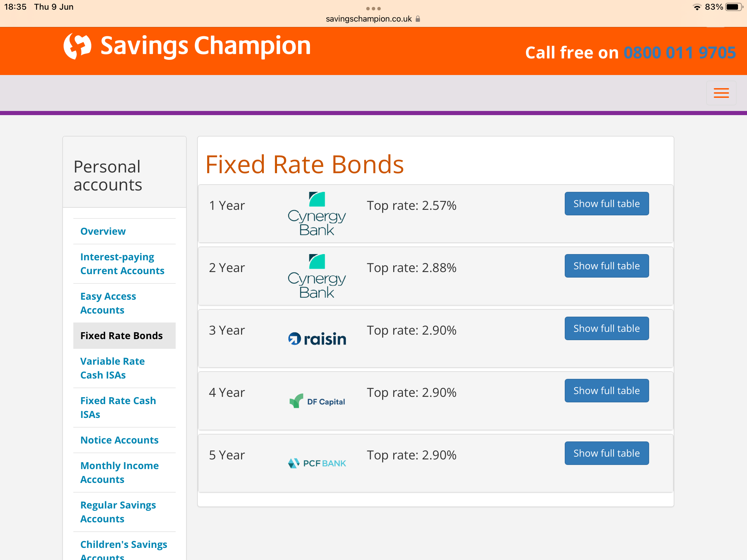Open Variable Rate Cash ISAs page
Image resolution: width=747 pixels, height=560 pixels.
[112, 368]
